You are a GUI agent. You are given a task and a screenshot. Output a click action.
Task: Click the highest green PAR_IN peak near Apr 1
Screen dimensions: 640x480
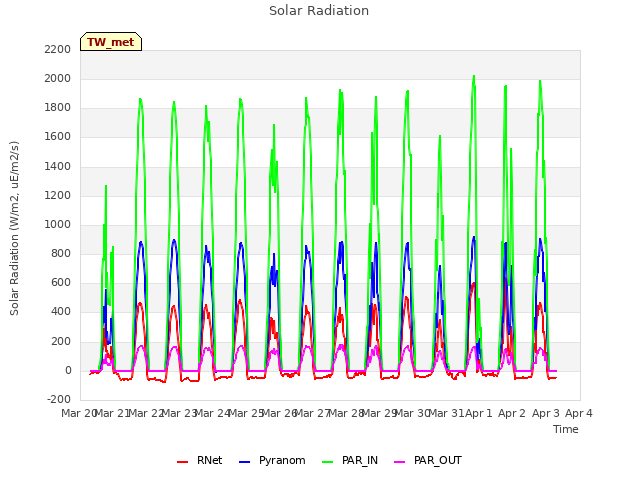click(x=474, y=76)
